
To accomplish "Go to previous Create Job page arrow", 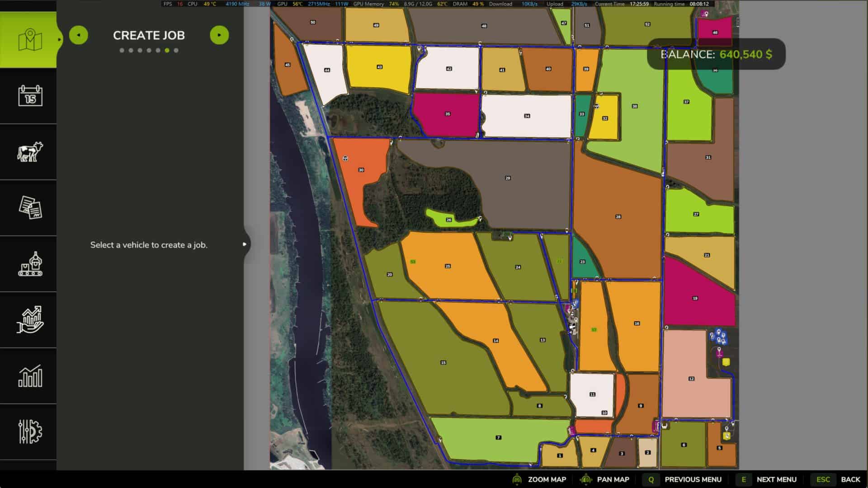I will tap(79, 35).
